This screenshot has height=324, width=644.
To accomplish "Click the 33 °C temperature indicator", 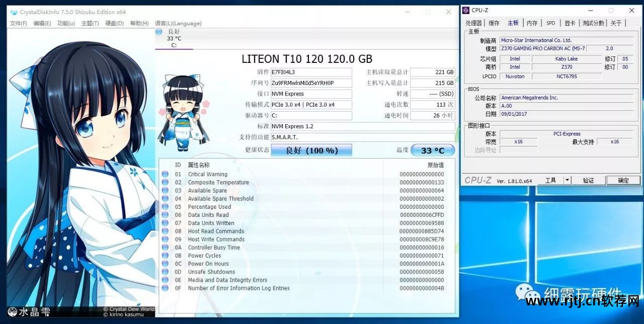I will pos(433,150).
